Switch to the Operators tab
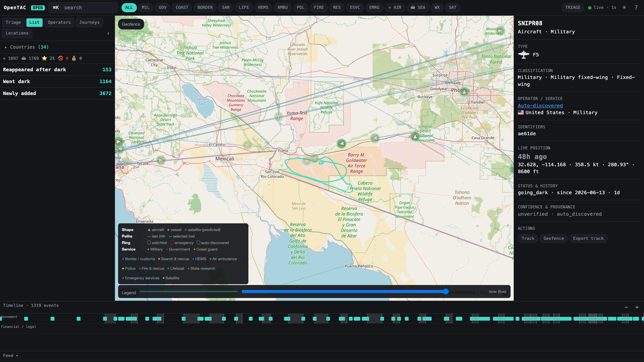Viewport: 644px width, 362px height. pyautogui.click(x=59, y=23)
